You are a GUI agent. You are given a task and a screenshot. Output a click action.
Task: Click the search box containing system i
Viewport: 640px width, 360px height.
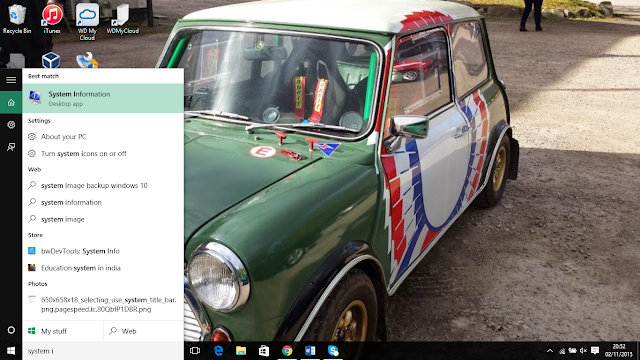[103, 351]
